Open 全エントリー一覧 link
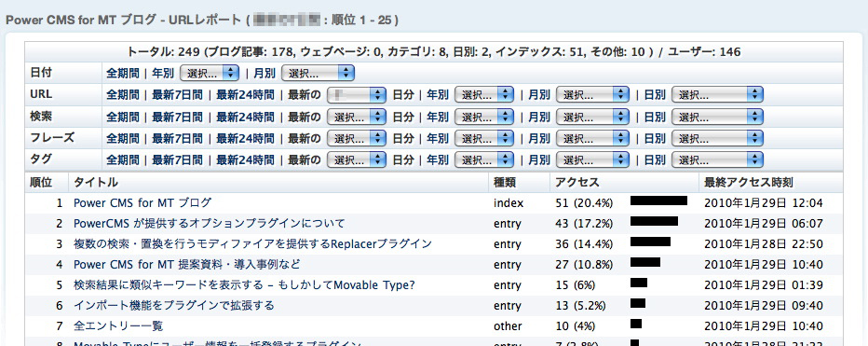This screenshot has height=346, width=868. [x=118, y=326]
